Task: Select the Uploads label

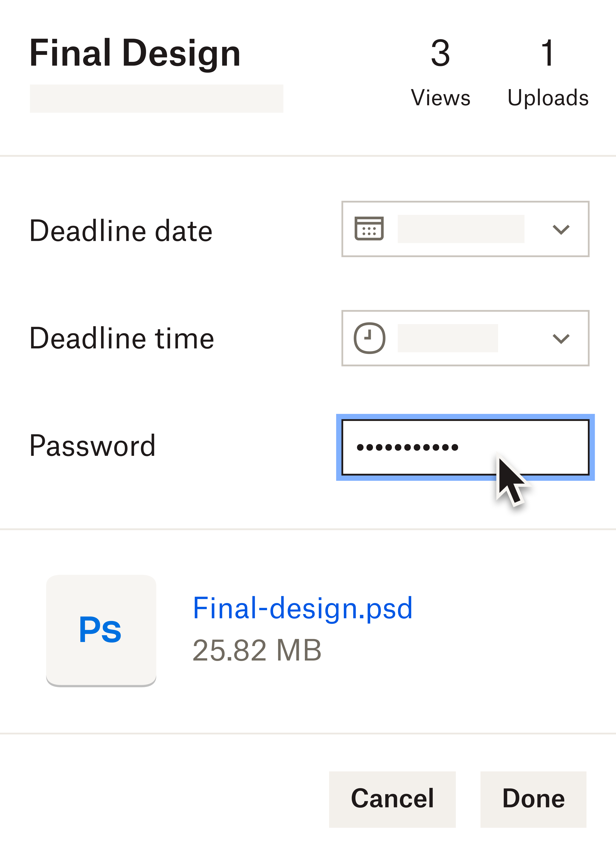Action: click(x=548, y=98)
